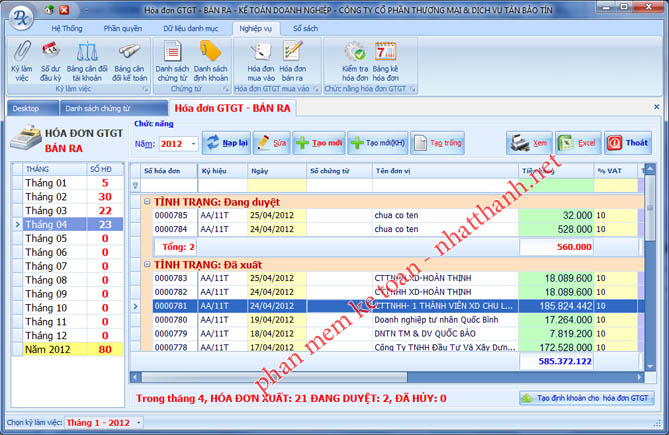Open the Kỳ làm việc paperclip icon
669x435 pixels.
pos(21,60)
